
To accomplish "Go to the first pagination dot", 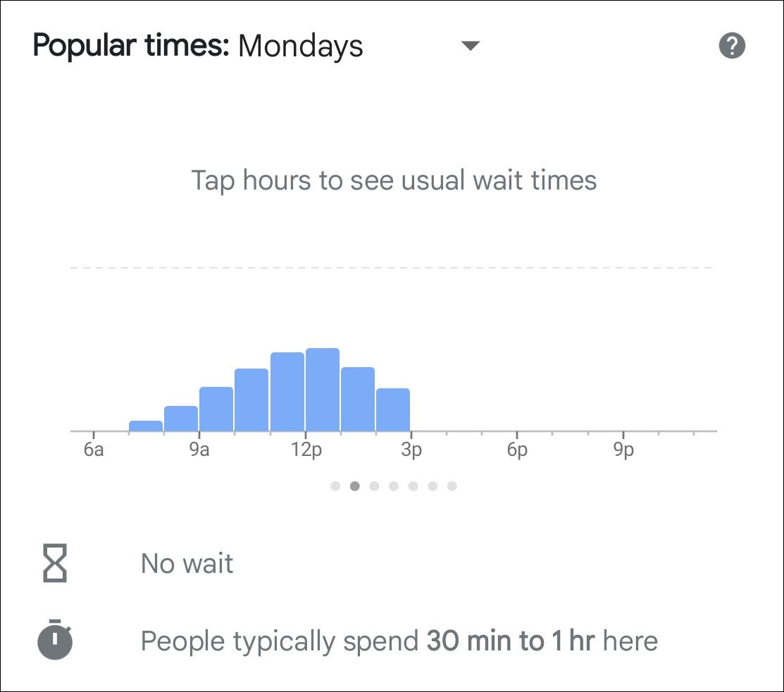I will click(335, 486).
